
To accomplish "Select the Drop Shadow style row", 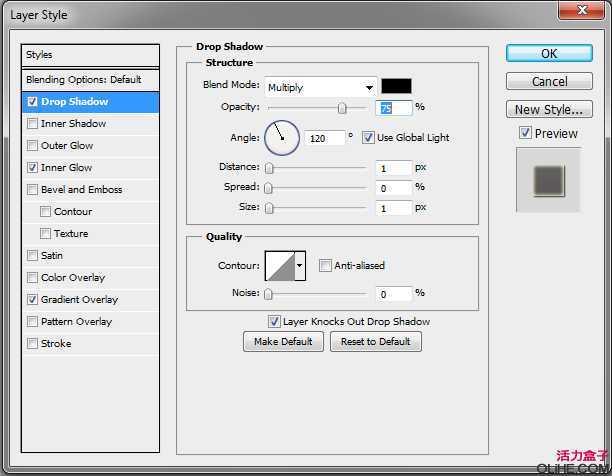I will [x=90, y=102].
